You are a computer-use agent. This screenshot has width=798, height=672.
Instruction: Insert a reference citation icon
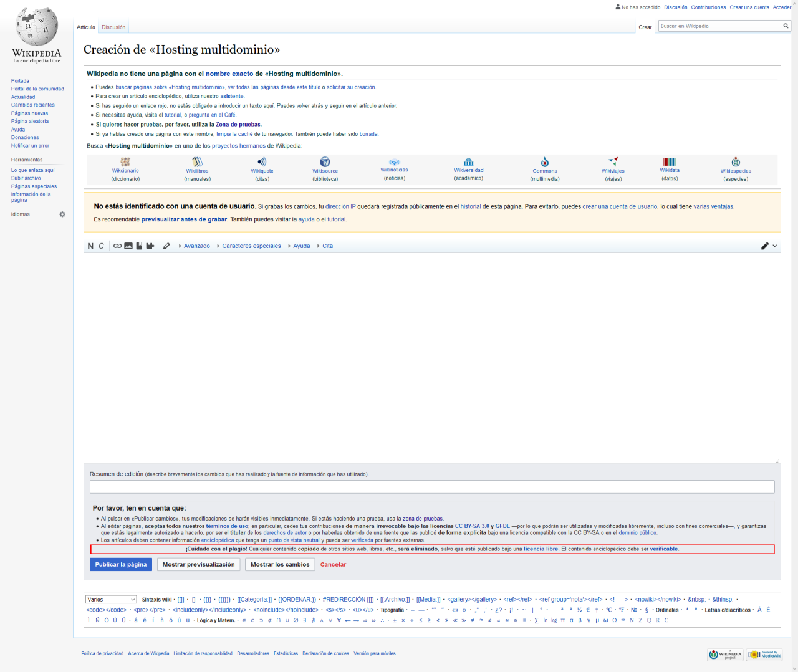coord(139,246)
